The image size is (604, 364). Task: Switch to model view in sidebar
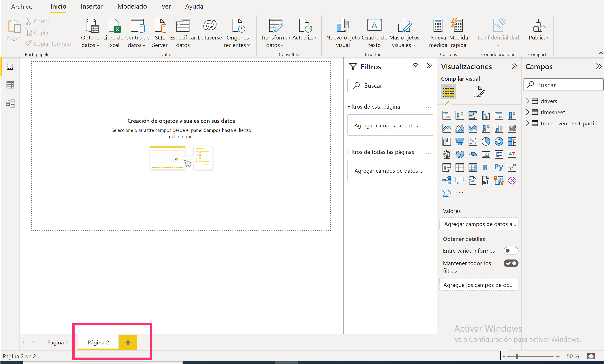coord(10,104)
